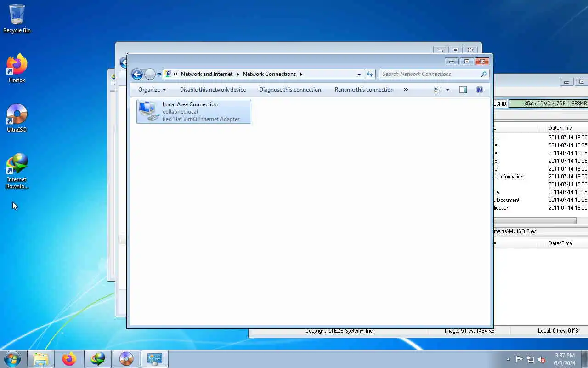
Task: Open address bar history dropdown
Action: pyautogui.click(x=359, y=74)
